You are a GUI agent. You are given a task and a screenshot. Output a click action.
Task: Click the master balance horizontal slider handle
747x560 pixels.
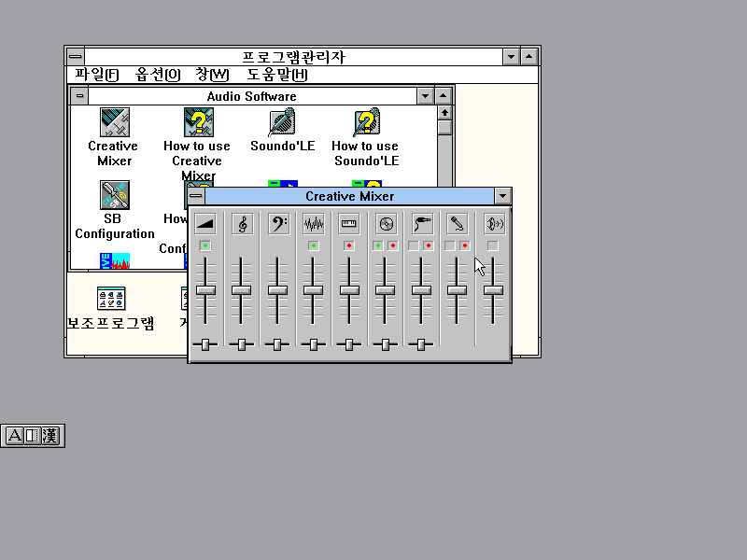[205, 344]
